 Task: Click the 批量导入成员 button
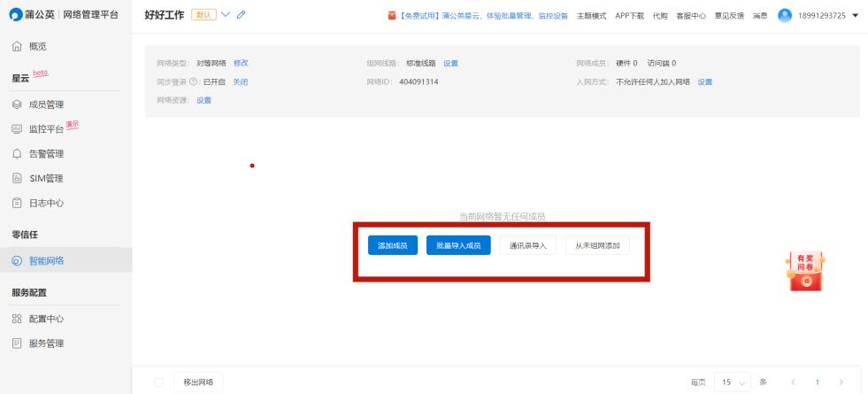458,245
